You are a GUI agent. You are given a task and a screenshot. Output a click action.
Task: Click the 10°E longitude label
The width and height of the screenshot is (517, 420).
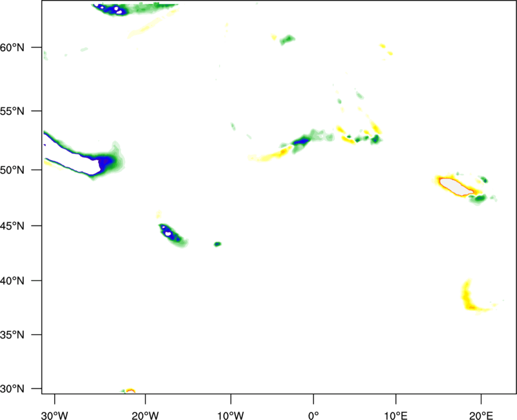tap(396, 415)
